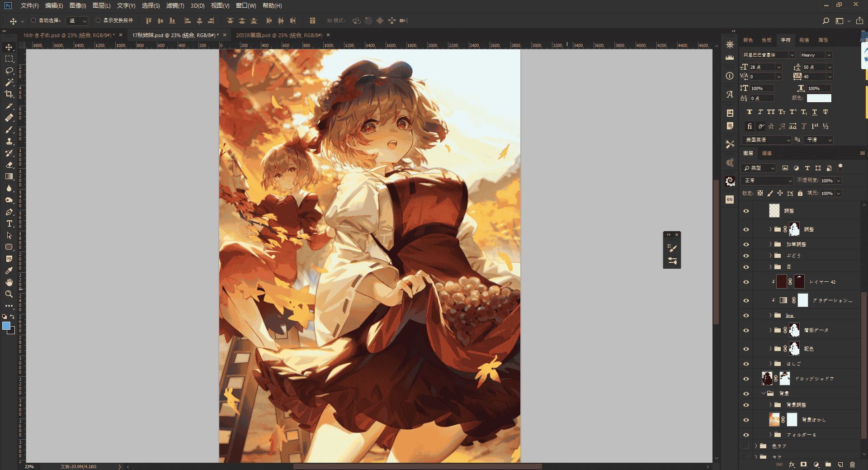Pick the Magic Wand tool
This screenshot has width=868, height=470.
[9, 82]
